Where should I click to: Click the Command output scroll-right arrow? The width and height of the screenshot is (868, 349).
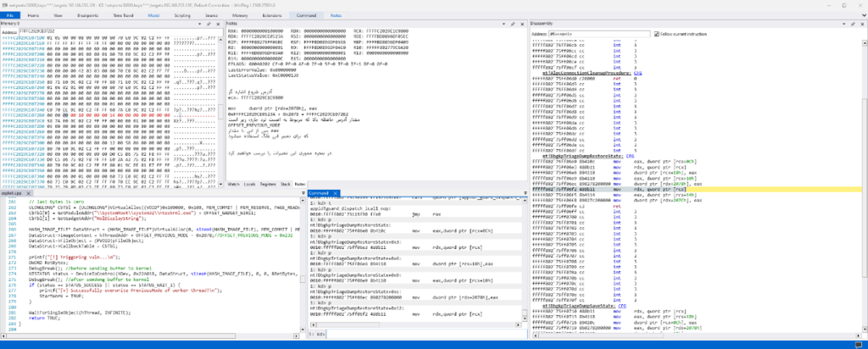tap(519, 324)
